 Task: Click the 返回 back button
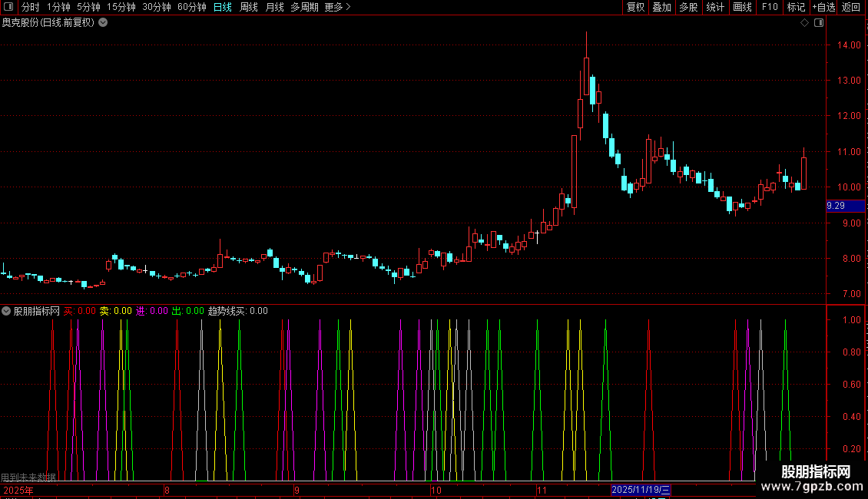(x=851, y=7)
